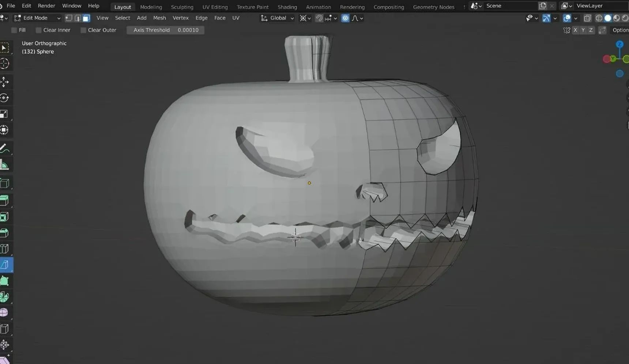The height and width of the screenshot is (364, 629).
Task: Click the Options button
Action: point(620,30)
